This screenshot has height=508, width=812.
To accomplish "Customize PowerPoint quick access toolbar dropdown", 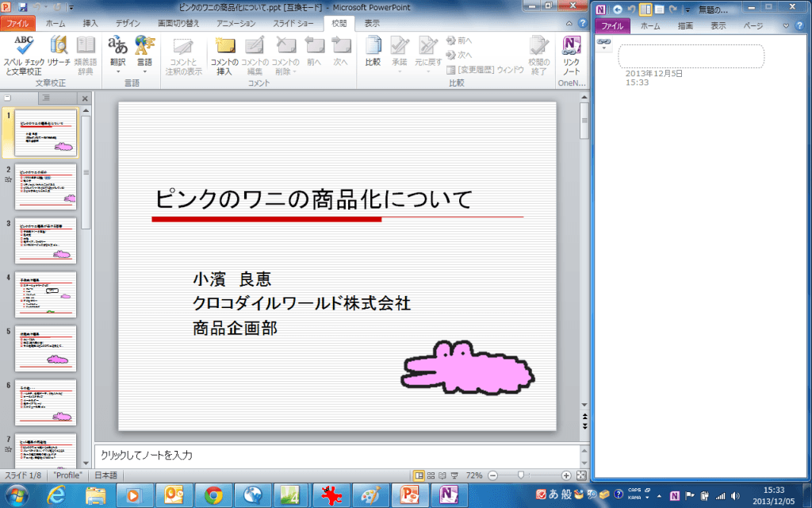I will click(71, 8).
